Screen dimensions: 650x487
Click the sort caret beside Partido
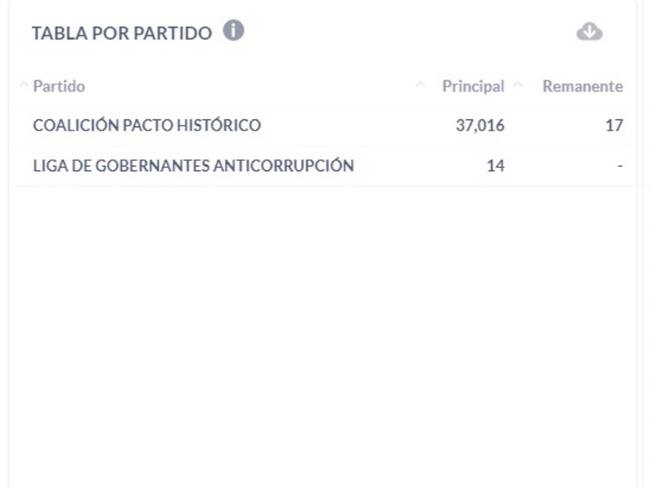24,86
